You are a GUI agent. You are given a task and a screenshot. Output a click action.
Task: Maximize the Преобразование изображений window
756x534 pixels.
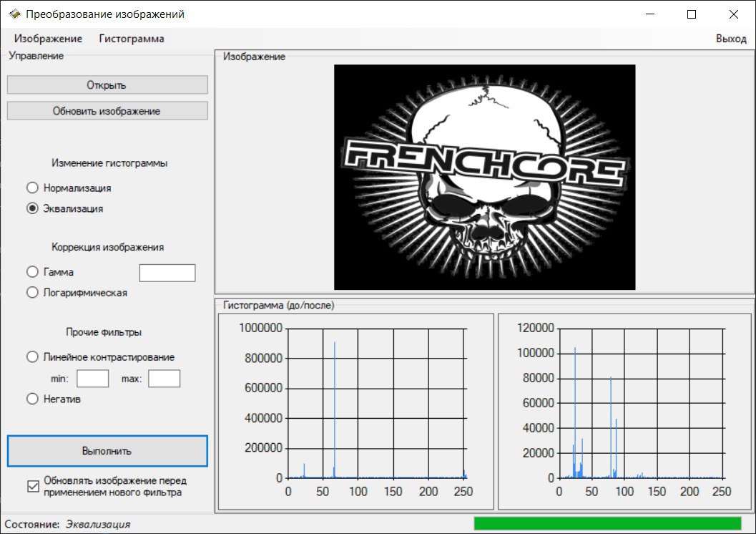coord(692,14)
